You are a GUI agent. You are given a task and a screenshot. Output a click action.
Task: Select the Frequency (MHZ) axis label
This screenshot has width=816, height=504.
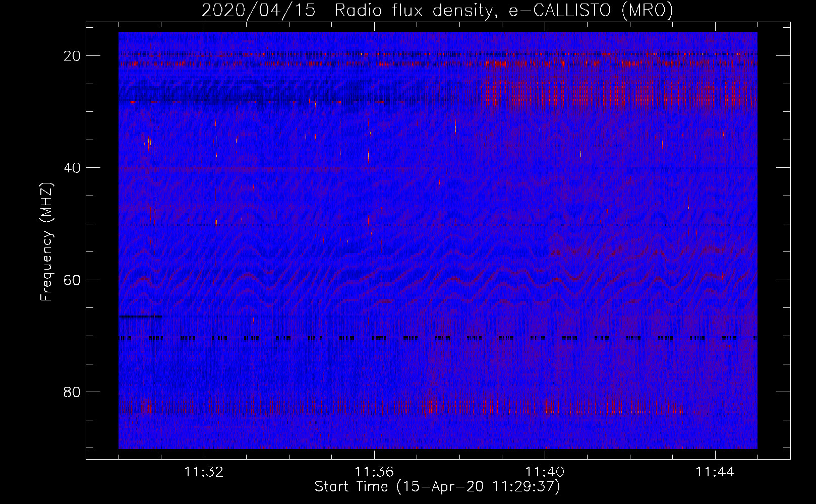(x=46, y=242)
